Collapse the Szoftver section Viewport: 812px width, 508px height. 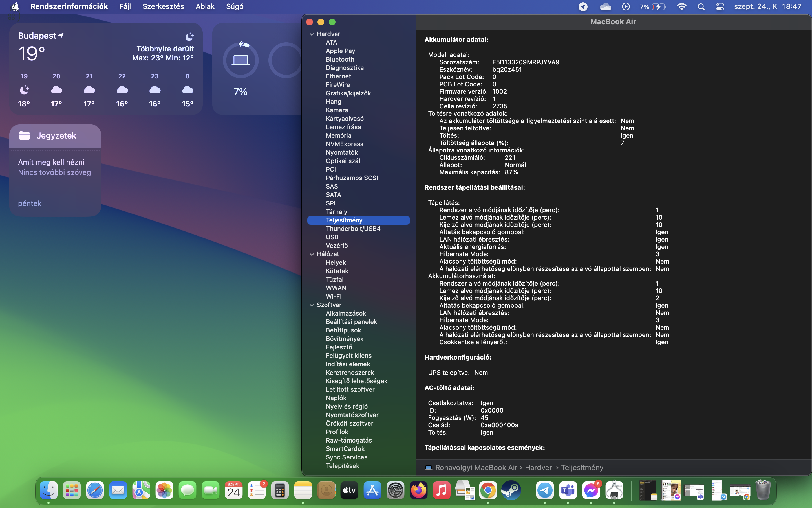coord(312,305)
